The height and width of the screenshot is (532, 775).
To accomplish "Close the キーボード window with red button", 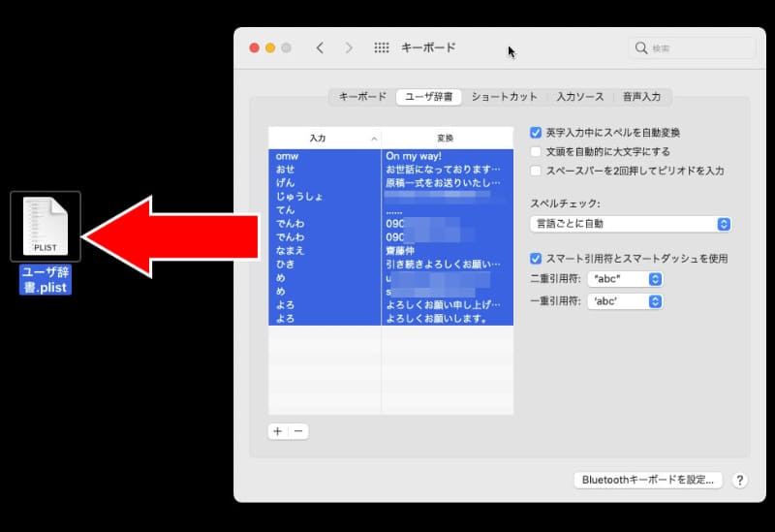I will (x=254, y=47).
